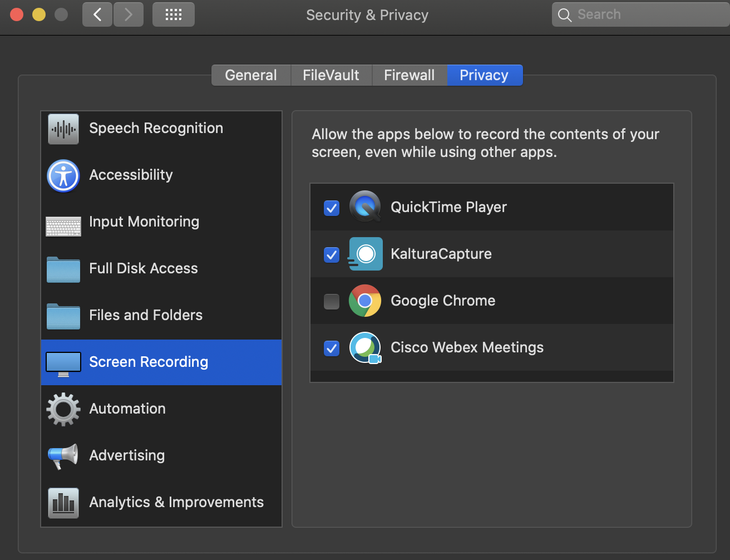Click the Screen Recording monitor icon
This screenshot has width=730, height=560.
tap(63, 363)
